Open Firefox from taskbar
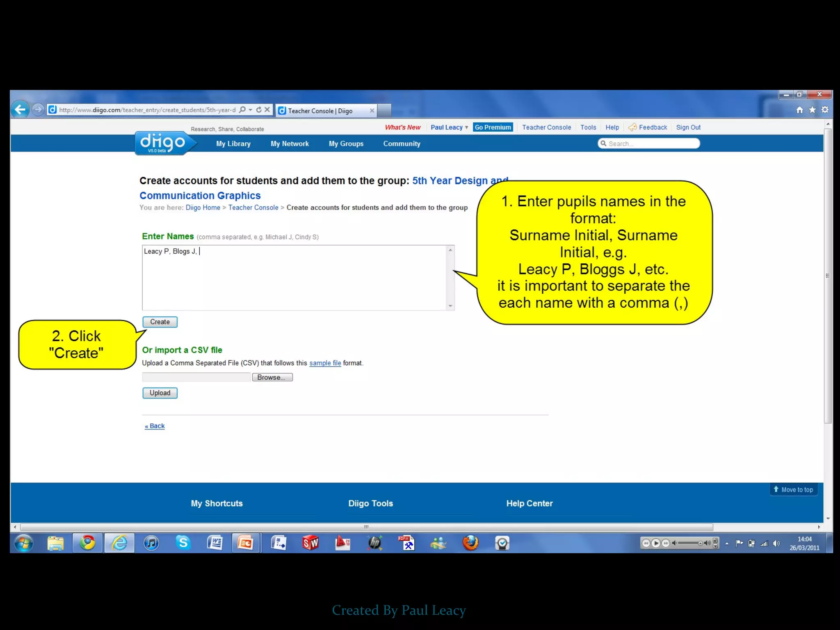The image size is (840, 630). (x=470, y=543)
